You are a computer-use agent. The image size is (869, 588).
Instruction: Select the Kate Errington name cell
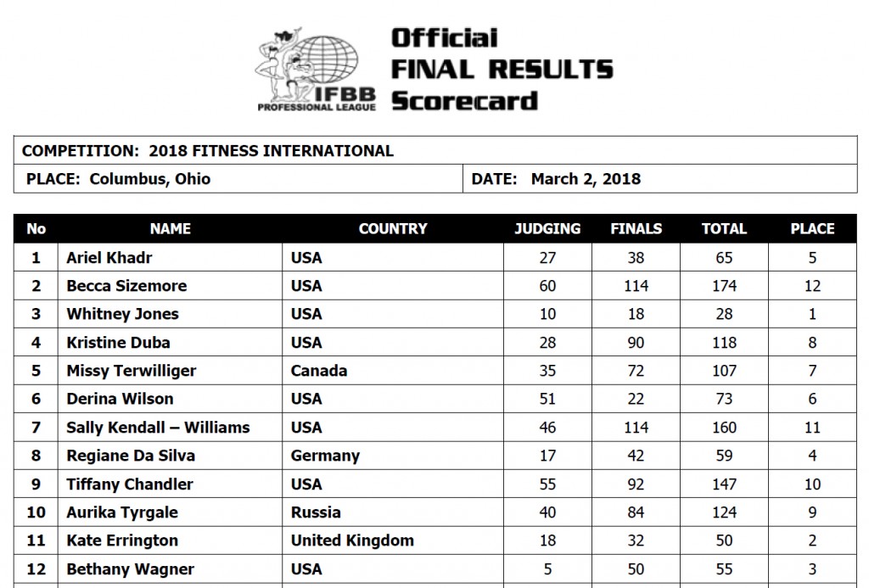click(122, 540)
